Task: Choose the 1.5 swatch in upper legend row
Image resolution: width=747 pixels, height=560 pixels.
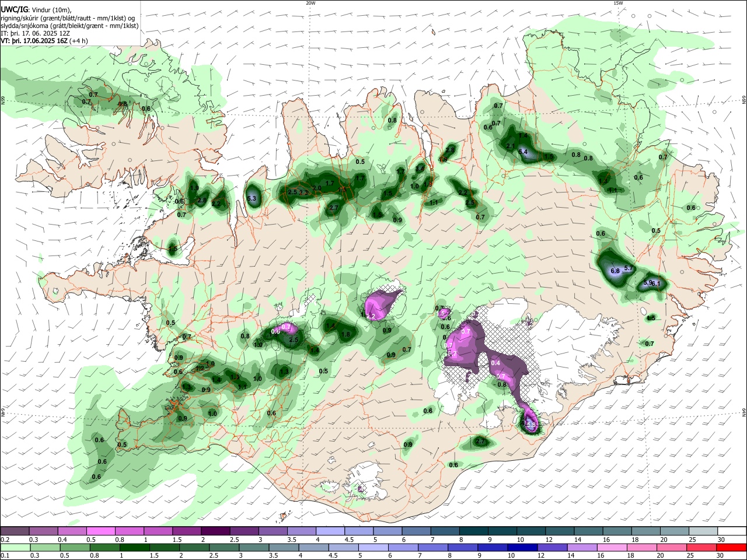Action: click(x=186, y=531)
